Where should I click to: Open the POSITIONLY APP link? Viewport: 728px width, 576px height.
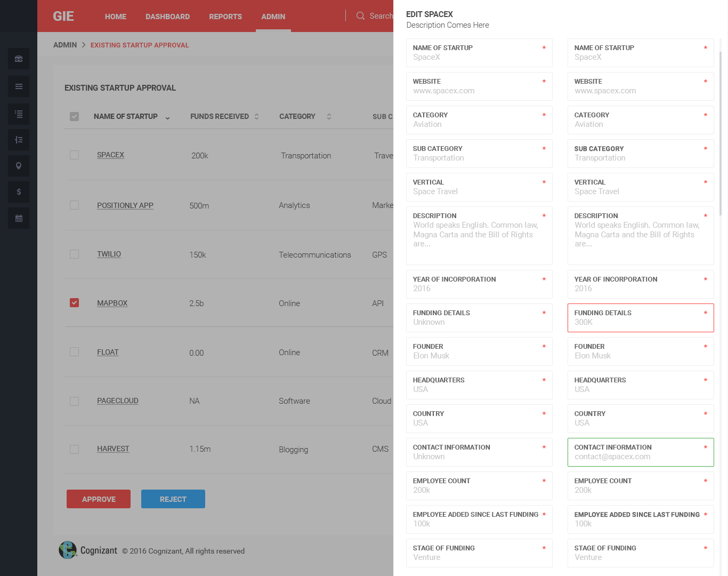(x=125, y=205)
